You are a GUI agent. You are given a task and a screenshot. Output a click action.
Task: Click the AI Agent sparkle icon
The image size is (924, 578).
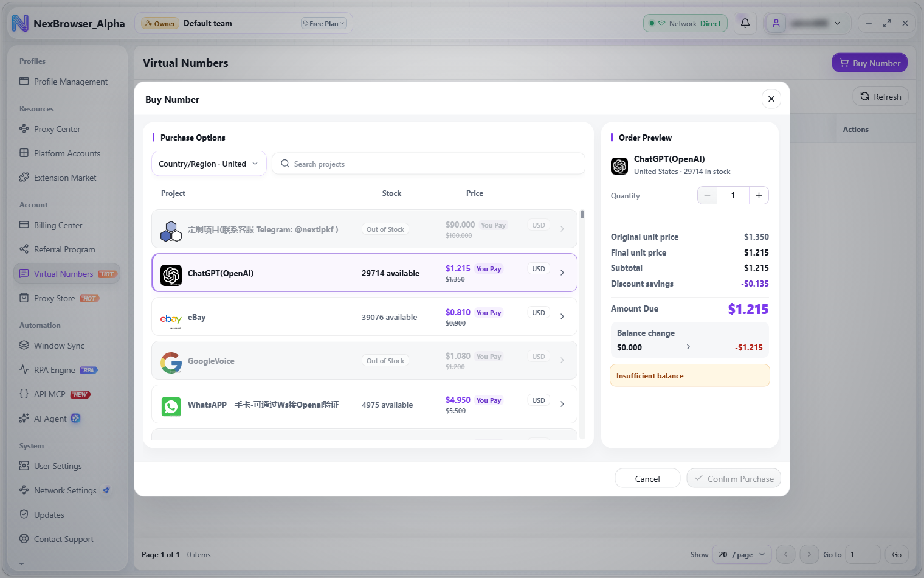[24, 418]
